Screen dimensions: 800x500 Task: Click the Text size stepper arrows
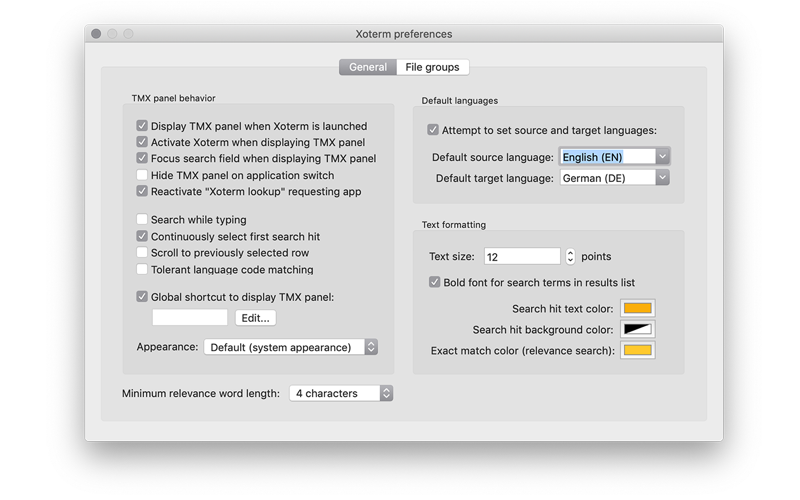pos(570,256)
